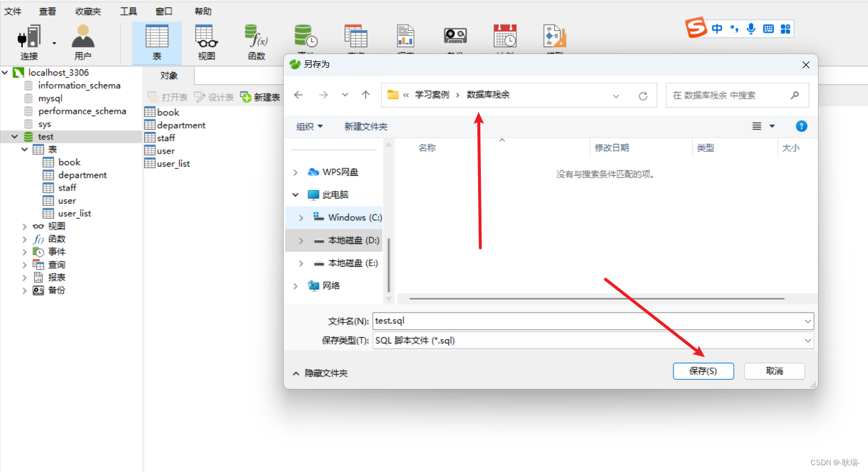
Task: Click the Design Table (设计表) button
Action: coord(214,97)
